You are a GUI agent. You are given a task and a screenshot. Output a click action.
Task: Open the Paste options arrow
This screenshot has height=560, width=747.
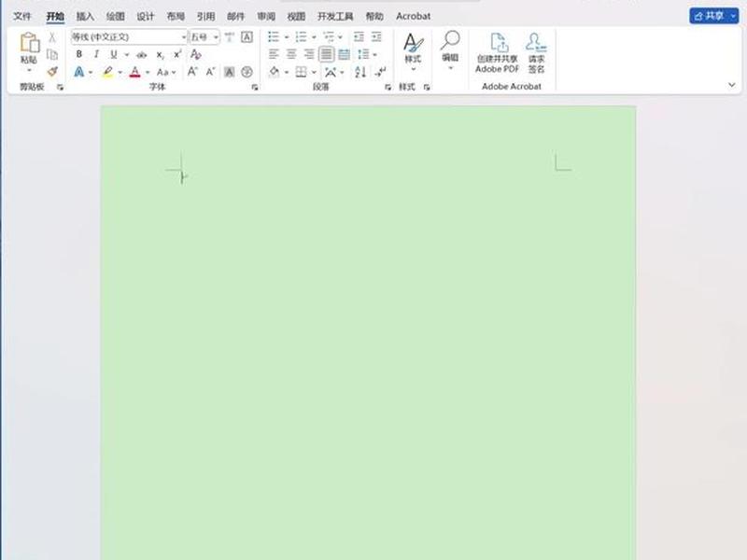[x=30, y=71]
